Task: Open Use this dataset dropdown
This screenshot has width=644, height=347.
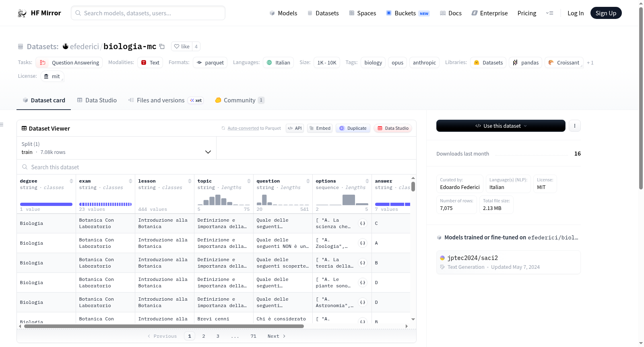Action: 501,126
